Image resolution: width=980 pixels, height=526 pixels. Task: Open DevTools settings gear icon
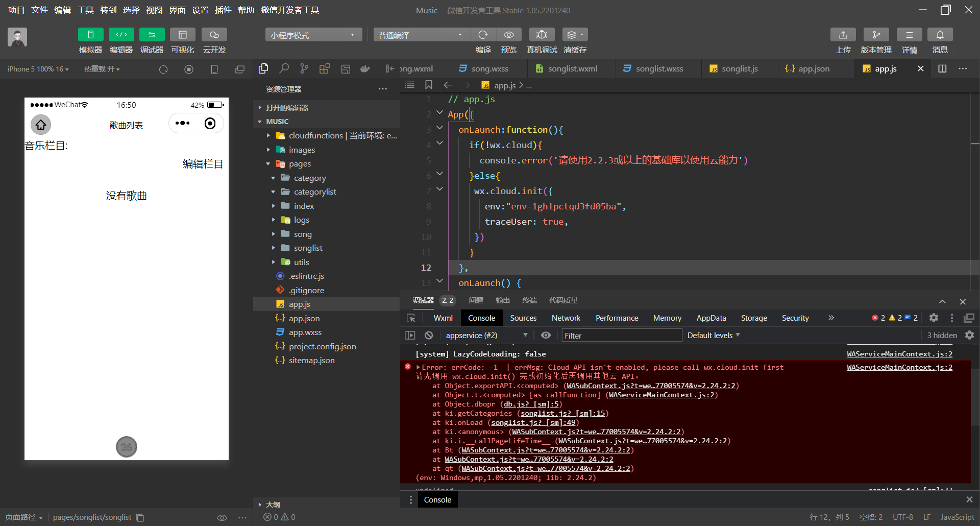pyautogui.click(x=934, y=318)
